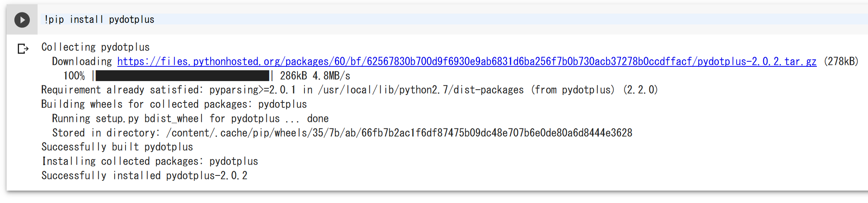Select the Requirement already satisfied line
Screen dimensions: 868x203
pyautogui.click(x=349, y=90)
